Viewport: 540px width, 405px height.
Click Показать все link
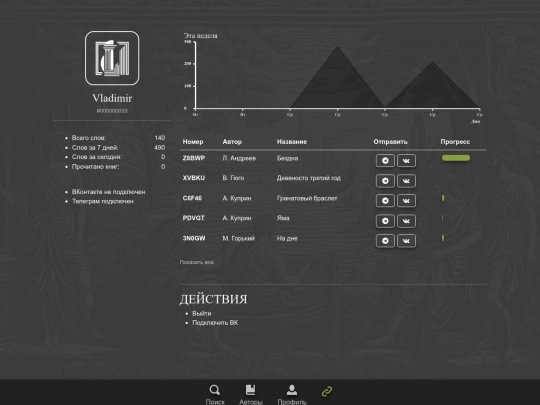click(196, 262)
